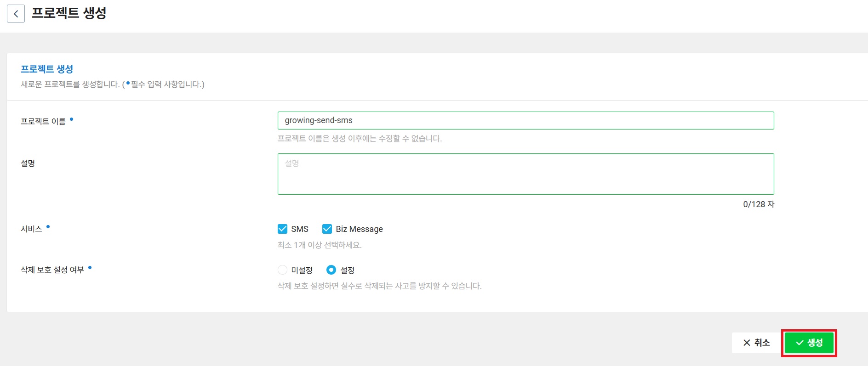The image size is (868, 366).
Task: Click the large 프로젝트 생성 page title
Action: coord(69,13)
